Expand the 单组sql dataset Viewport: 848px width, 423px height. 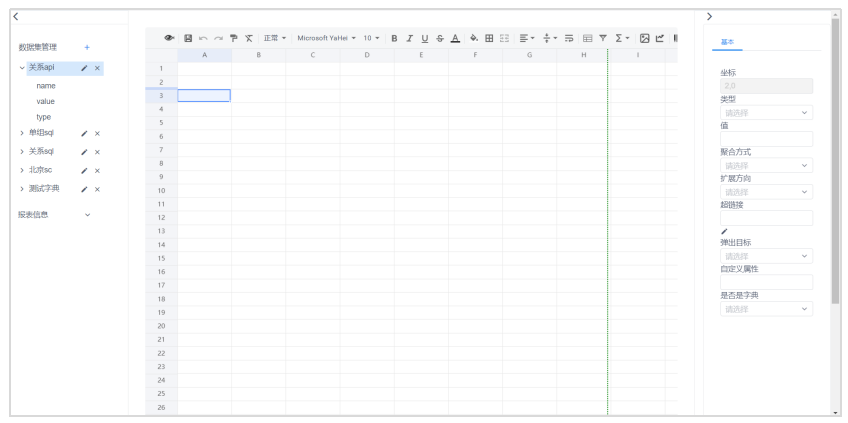[22, 133]
